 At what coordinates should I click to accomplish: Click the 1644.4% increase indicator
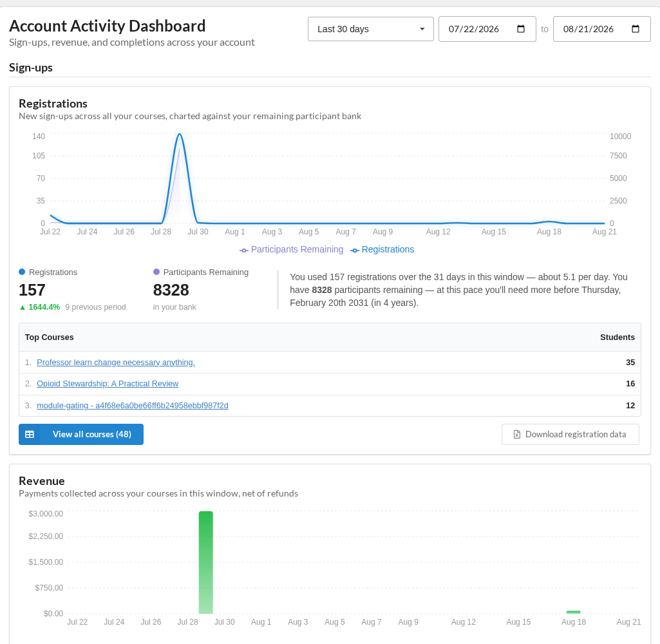click(39, 307)
